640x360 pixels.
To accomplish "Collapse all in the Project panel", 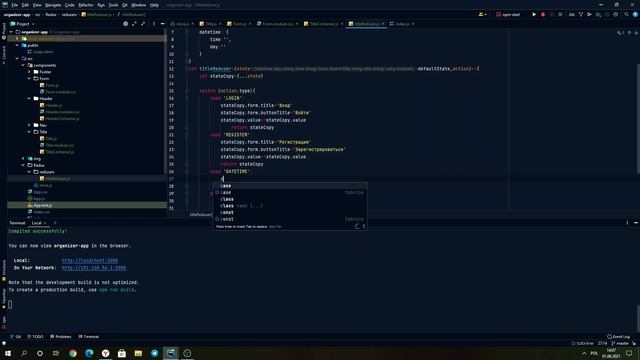I will coord(143,24).
